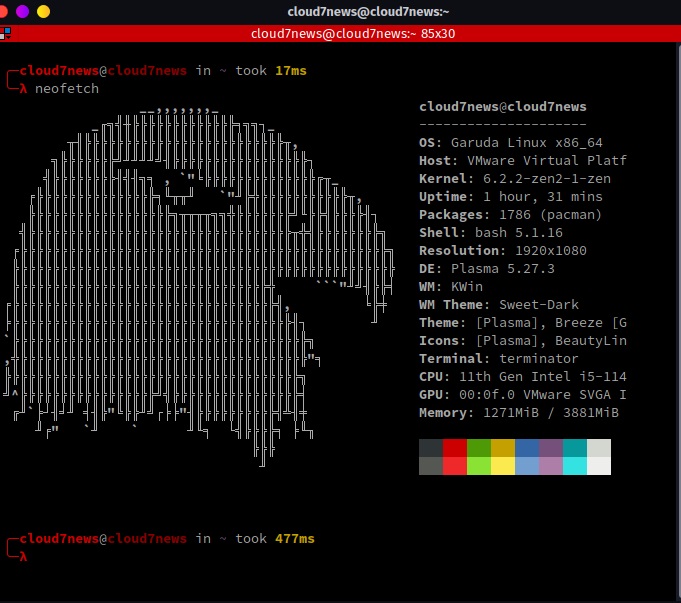Pick the dark red swatch in top row
The width and height of the screenshot is (681, 603).
(455, 448)
